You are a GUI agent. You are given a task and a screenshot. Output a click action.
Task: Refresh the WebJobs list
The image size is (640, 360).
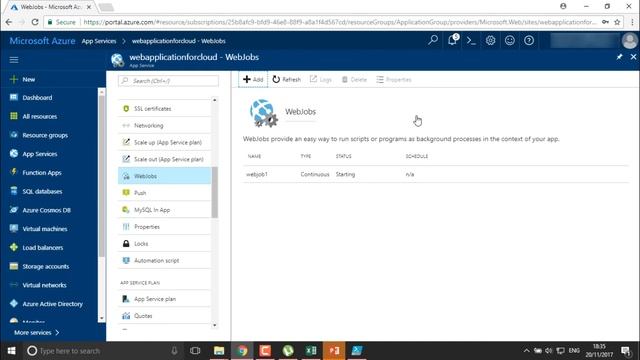click(287, 79)
